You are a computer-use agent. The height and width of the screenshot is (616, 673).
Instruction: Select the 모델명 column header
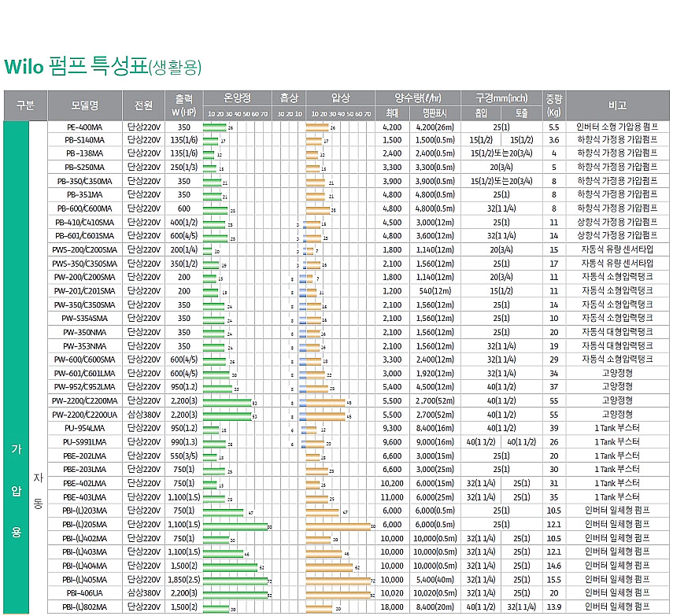[83, 105]
